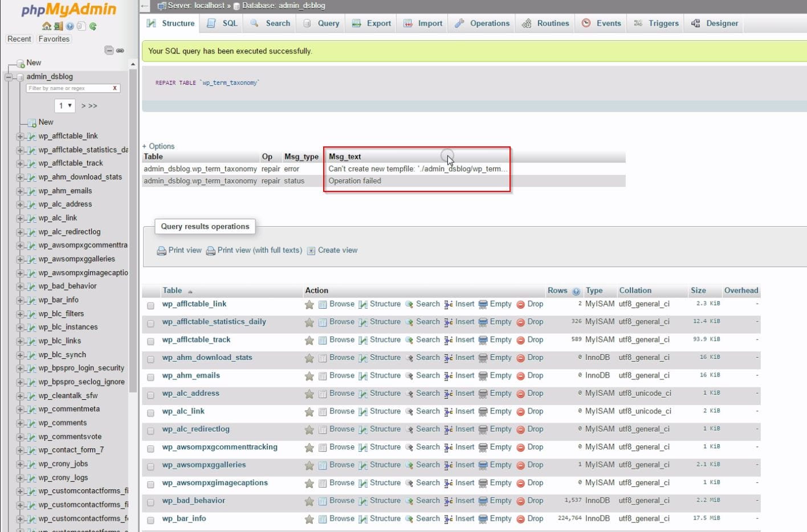Screen dimensions: 807x532
Task: Check the wp_afflctable_statistics_daily row checkbox
Action: (x=150, y=324)
